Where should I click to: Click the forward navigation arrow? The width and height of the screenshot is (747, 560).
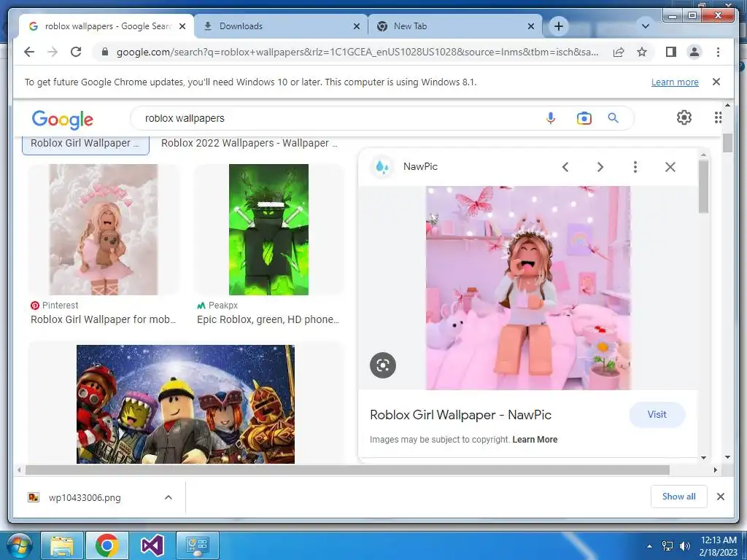(53, 52)
